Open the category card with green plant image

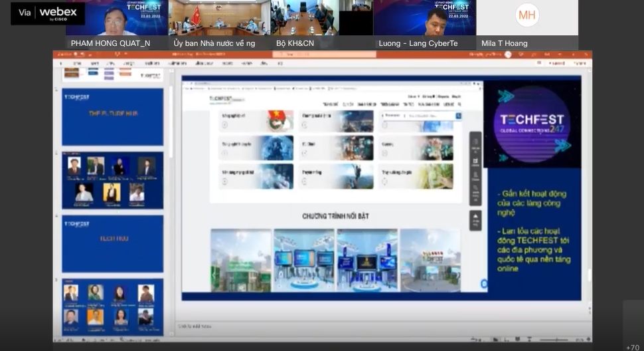pyautogui.click(x=416, y=176)
